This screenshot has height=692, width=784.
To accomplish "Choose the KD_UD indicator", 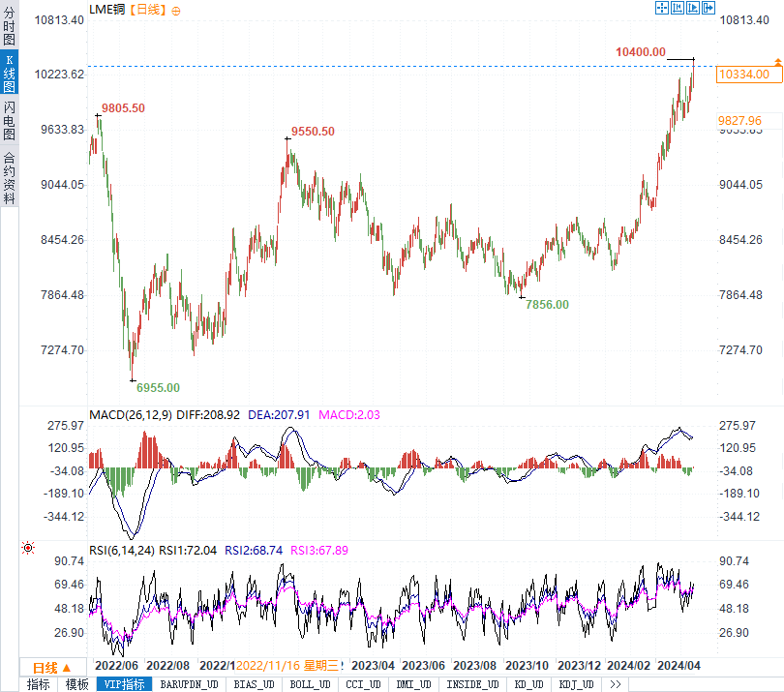I will click(x=529, y=684).
